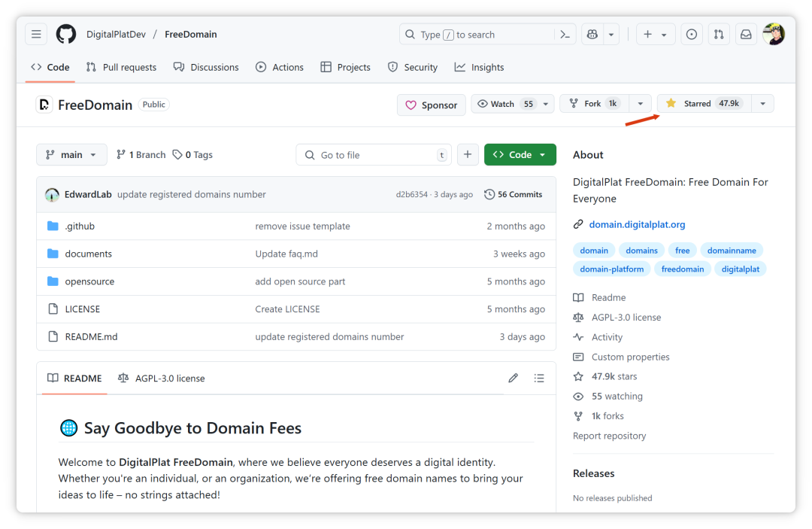
Task: Expand the main branch dropdown
Action: tap(71, 155)
